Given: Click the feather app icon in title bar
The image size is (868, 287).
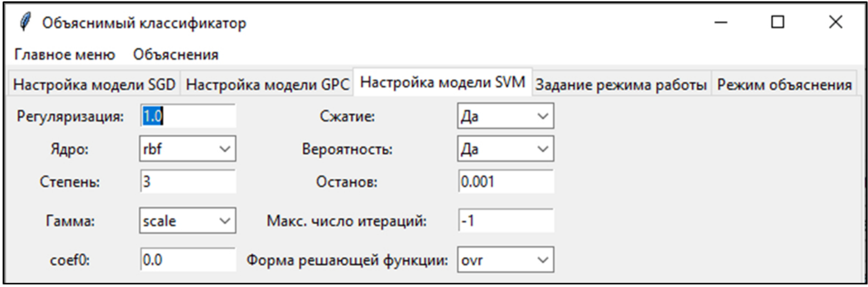Looking at the screenshot, I should 25,22.
